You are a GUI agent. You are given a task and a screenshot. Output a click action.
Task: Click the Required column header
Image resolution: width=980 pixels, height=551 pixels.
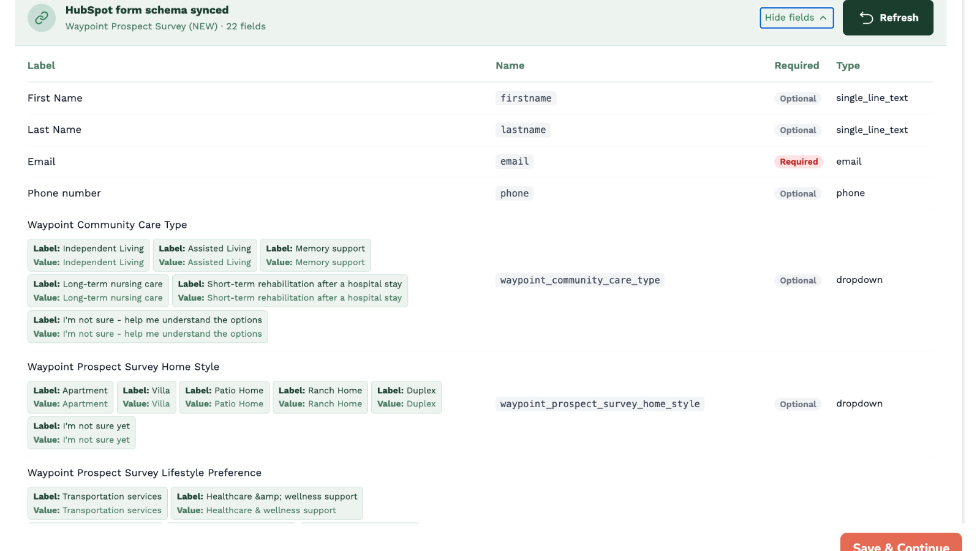pyautogui.click(x=796, y=66)
